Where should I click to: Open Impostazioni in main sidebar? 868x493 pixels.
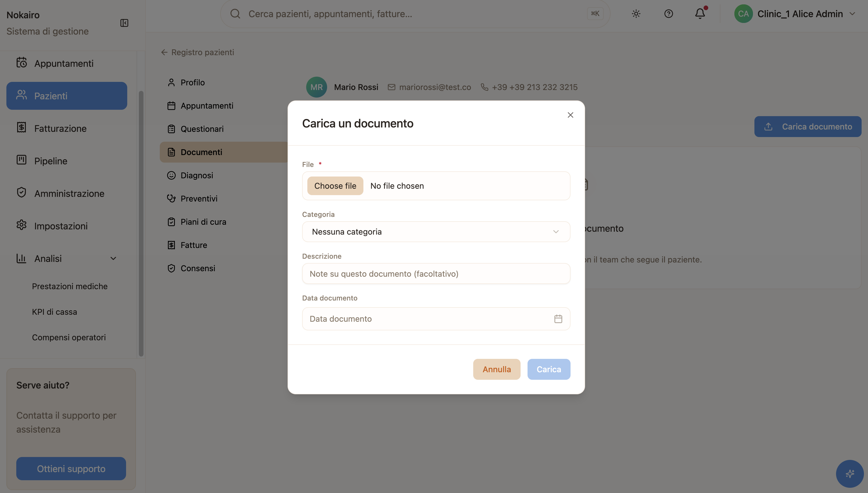(67, 226)
